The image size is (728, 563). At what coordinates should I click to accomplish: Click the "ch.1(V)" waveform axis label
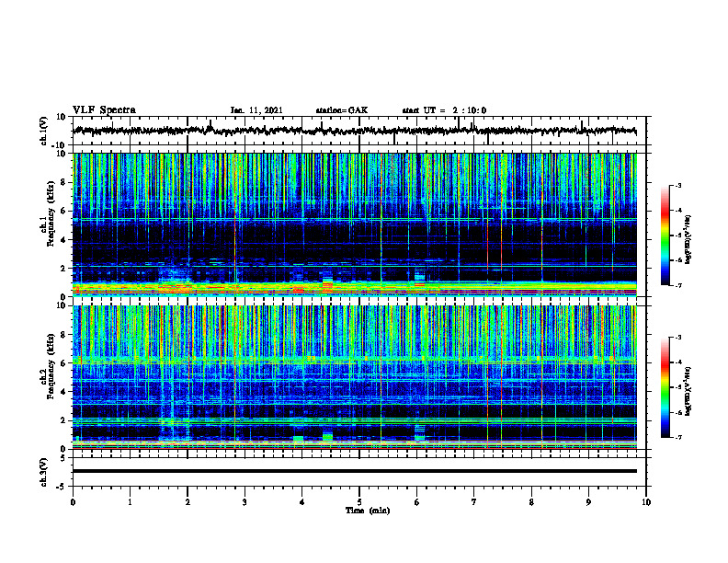pos(44,131)
